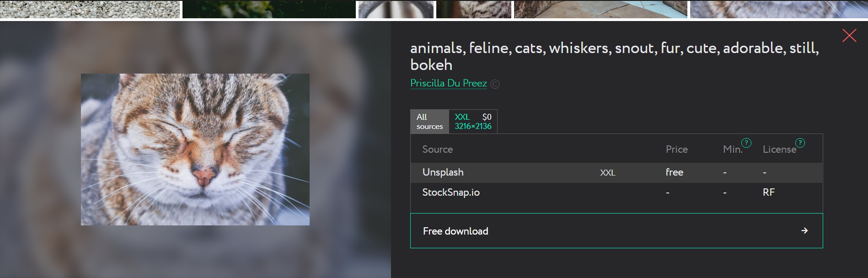
Task: Click the RF license label for StockSnap.io
Action: [x=768, y=192]
